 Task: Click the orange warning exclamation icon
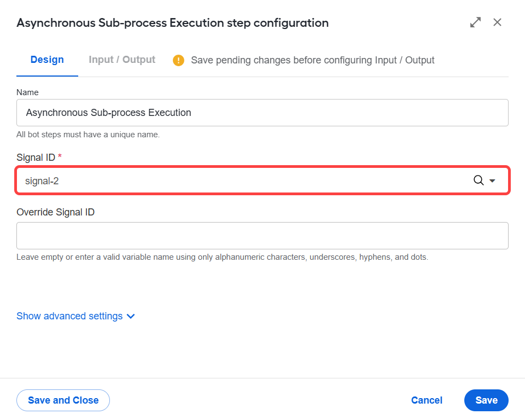[178, 60]
